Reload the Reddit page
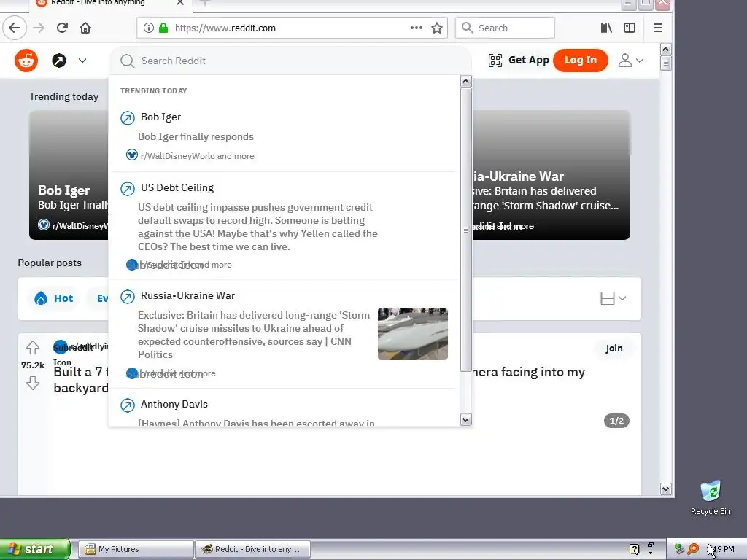The height and width of the screenshot is (560, 747). click(x=62, y=28)
